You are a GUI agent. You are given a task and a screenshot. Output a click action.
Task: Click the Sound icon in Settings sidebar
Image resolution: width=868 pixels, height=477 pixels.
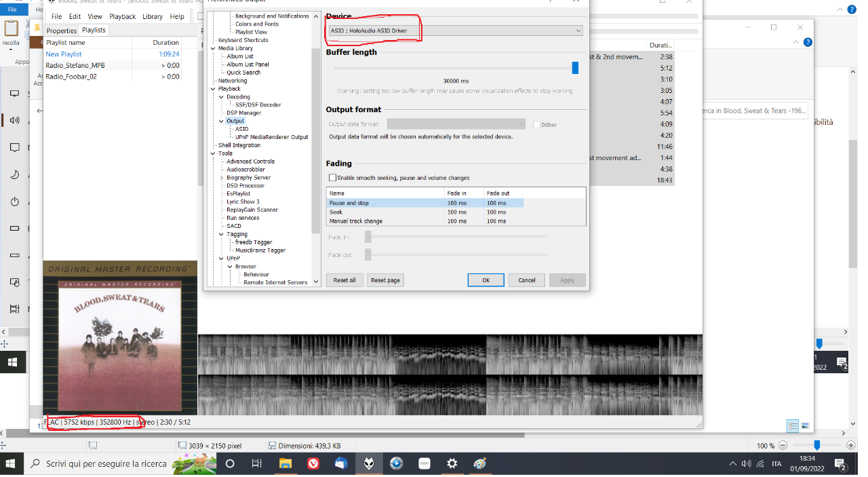pos(14,121)
